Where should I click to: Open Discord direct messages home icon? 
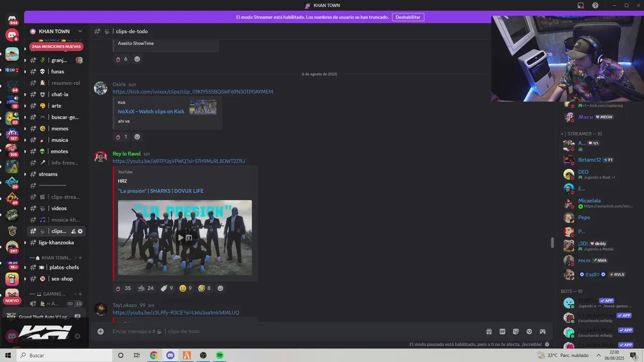pyautogui.click(x=12, y=19)
